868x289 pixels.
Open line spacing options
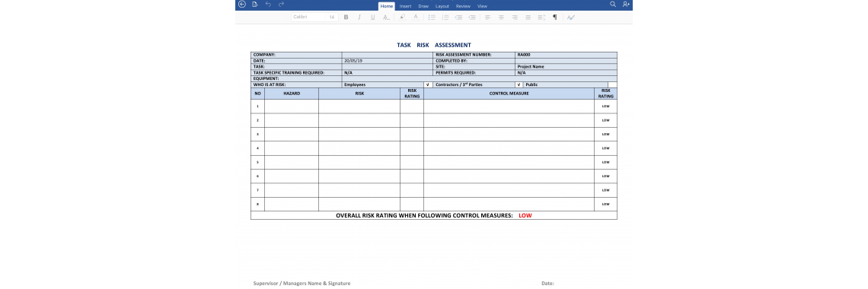[x=541, y=17]
